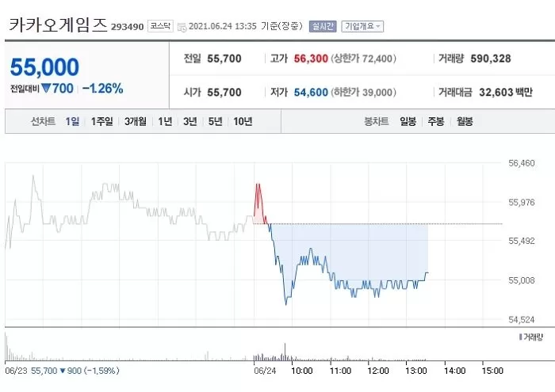The height and width of the screenshot is (392, 555).
Task: Click the 거래량 legend marker on volume chart
Action: pos(519,337)
